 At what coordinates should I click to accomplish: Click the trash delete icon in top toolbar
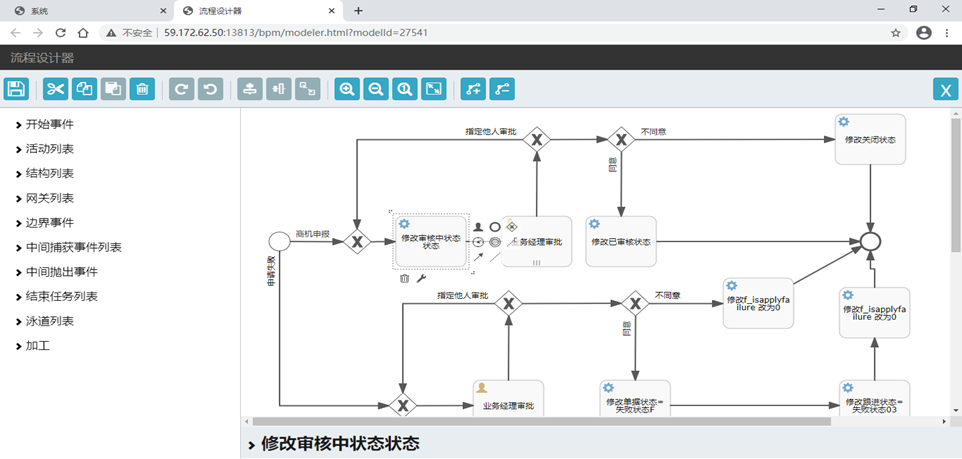pos(142,89)
